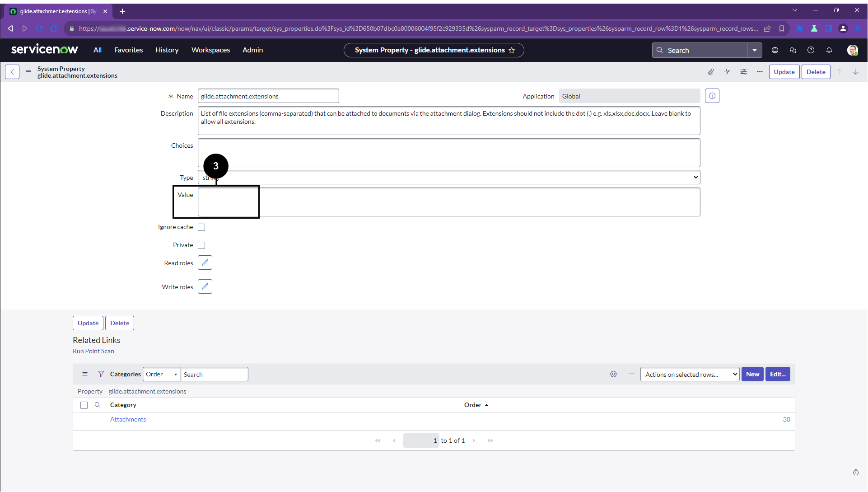Check the select-all rows checkbox
868x492 pixels.
pos(84,405)
